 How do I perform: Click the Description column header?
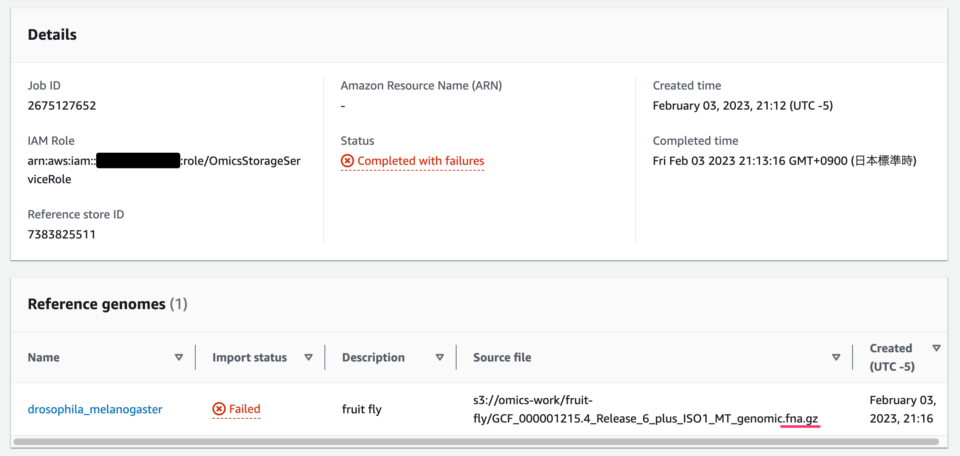click(x=373, y=357)
